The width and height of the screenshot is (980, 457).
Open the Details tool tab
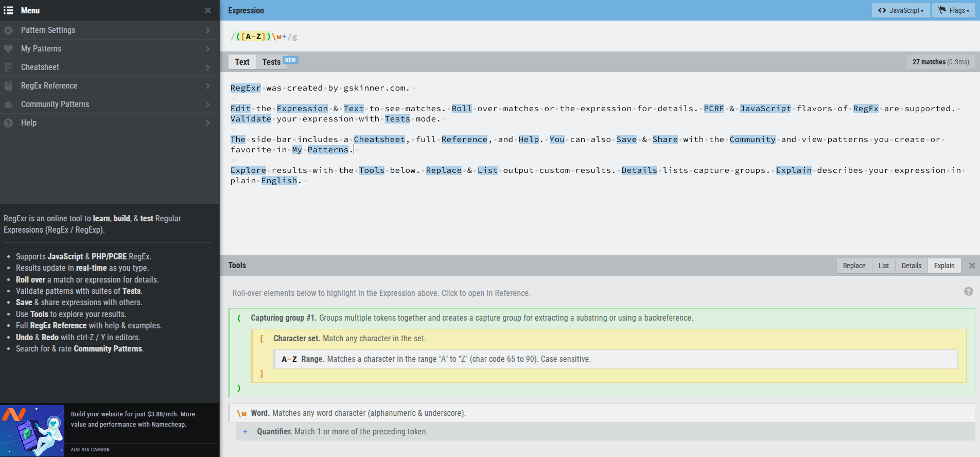coord(912,266)
